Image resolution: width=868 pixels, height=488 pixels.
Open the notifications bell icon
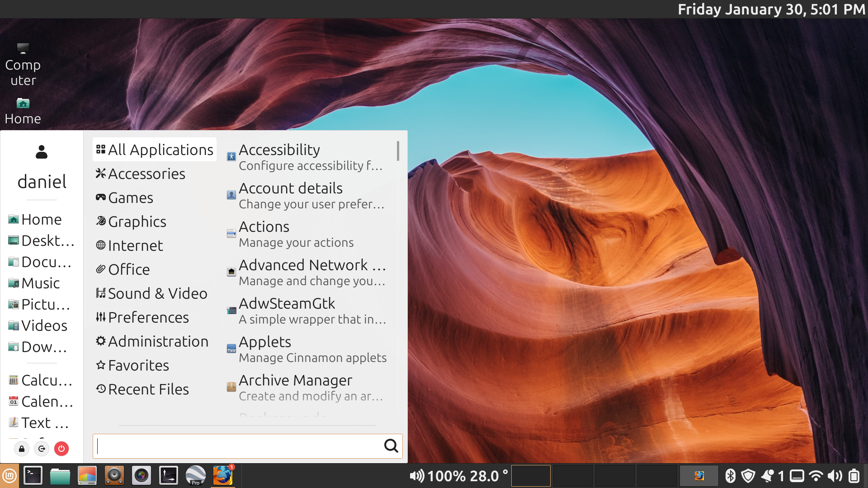point(768,476)
